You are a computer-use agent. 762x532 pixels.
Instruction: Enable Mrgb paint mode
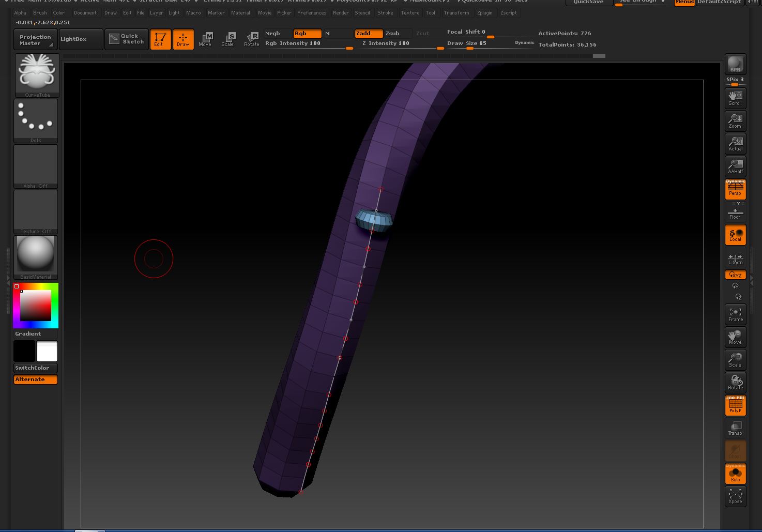[x=278, y=34]
